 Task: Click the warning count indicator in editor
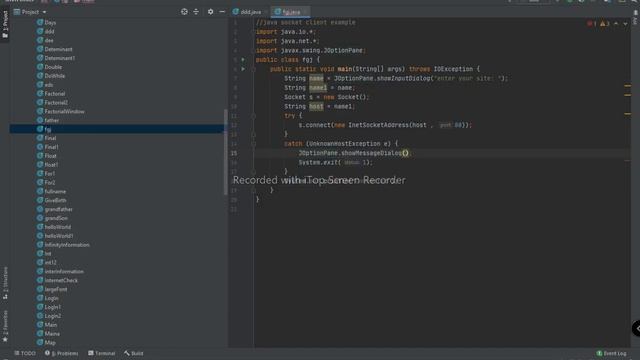(604, 24)
